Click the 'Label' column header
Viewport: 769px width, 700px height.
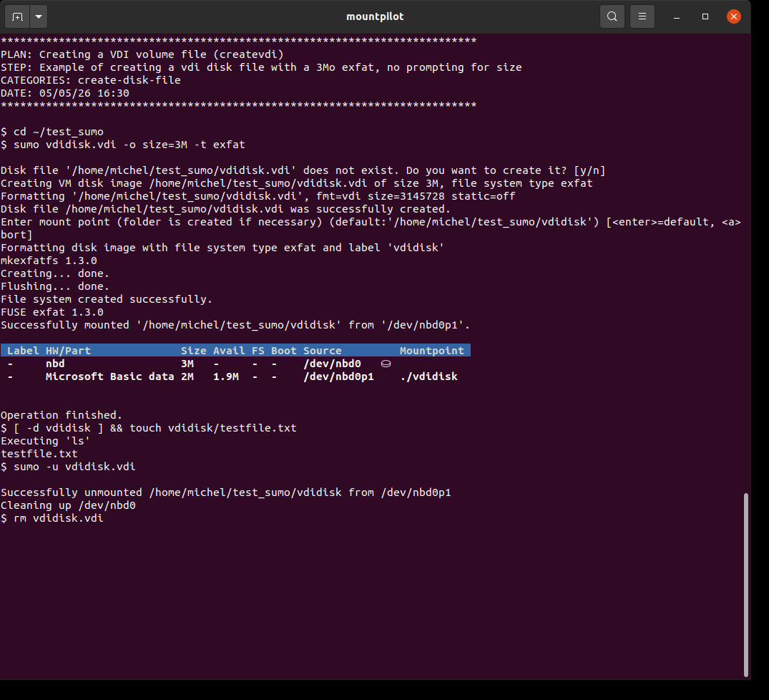[23, 351]
